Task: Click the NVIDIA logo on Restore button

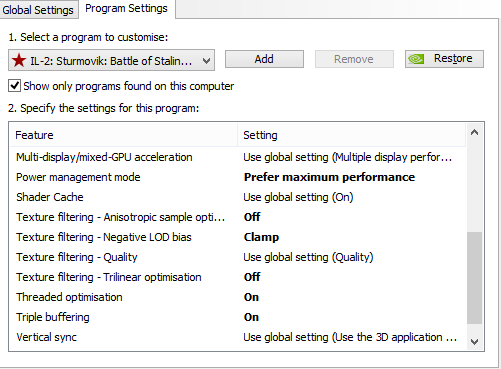Action: [416, 59]
